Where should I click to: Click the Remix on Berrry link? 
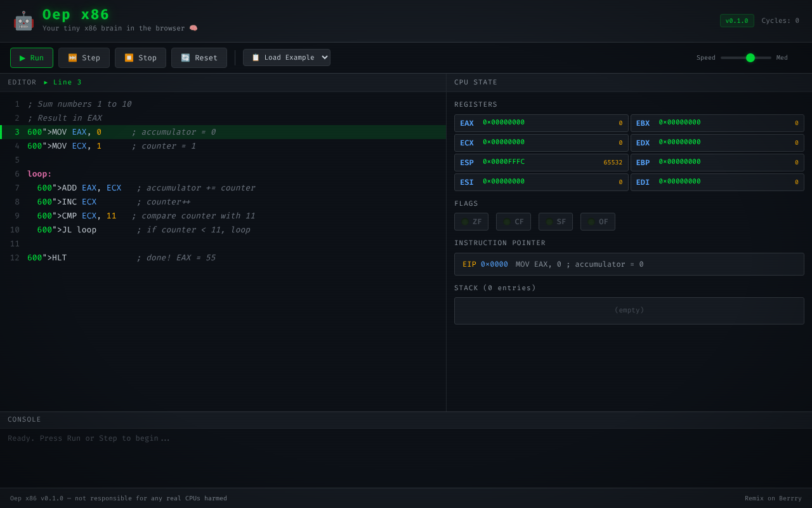pos(773,498)
